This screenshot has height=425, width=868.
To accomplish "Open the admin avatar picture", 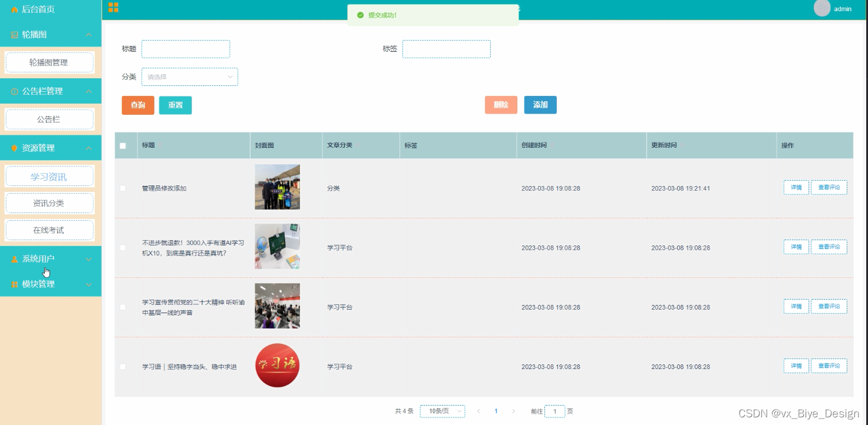I will pyautogui.click(x=822, y=8).
